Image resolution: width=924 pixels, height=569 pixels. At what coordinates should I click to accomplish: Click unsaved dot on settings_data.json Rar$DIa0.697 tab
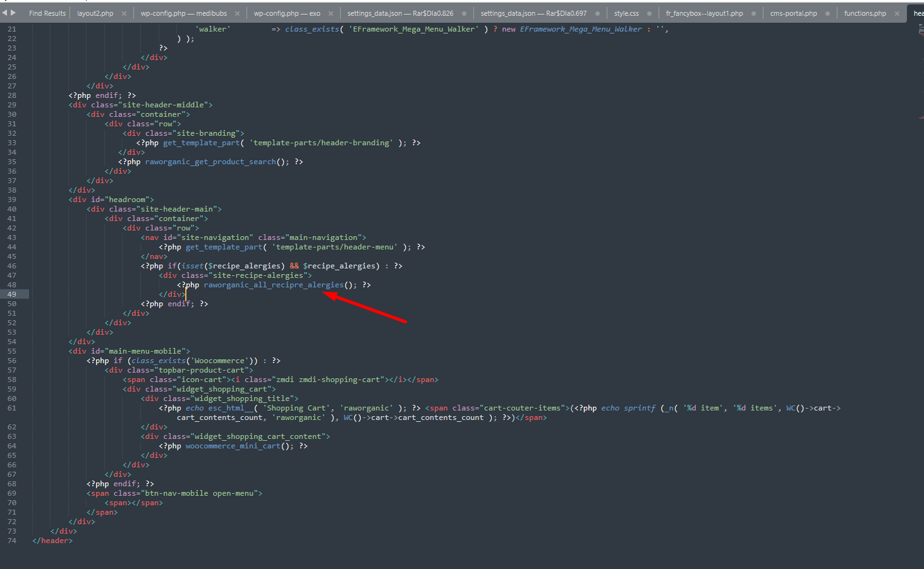(x=597, y=13)
